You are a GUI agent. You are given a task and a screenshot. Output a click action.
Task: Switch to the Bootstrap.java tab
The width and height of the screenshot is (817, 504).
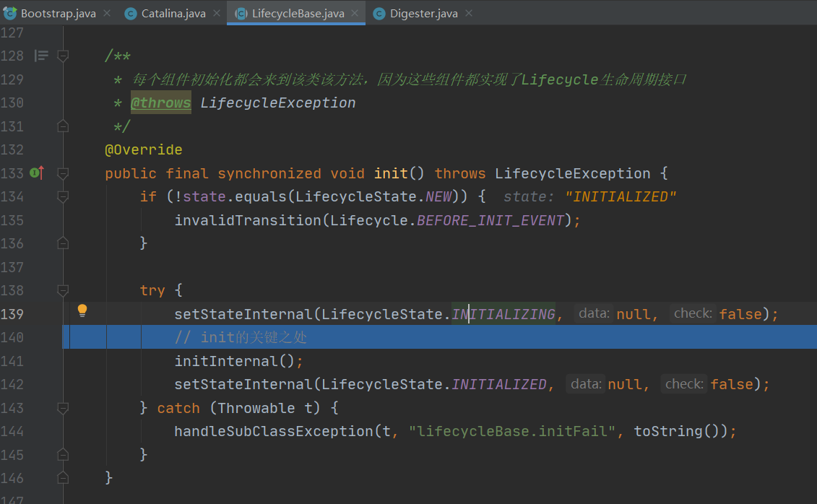(x=58, y=14)
